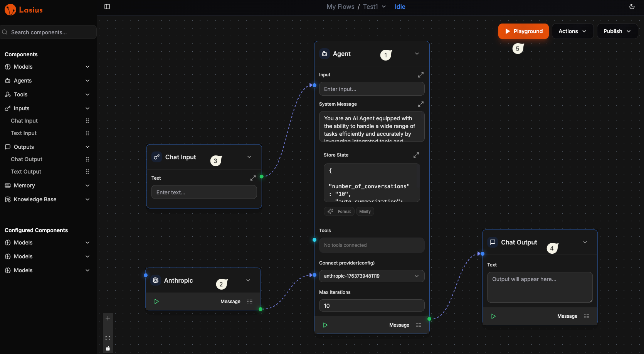
Task: Lock the canvas using the padlock control
Action: pos(108,348)
